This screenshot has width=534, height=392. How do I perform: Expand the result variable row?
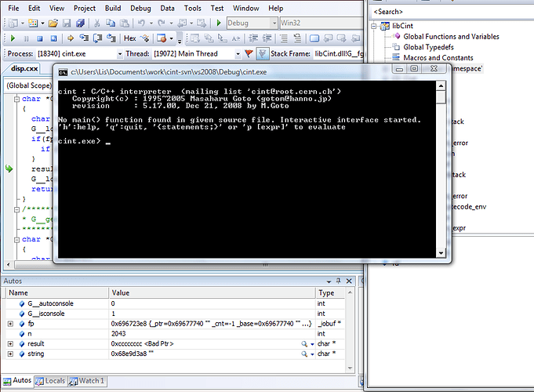click(x=9, y=343)
